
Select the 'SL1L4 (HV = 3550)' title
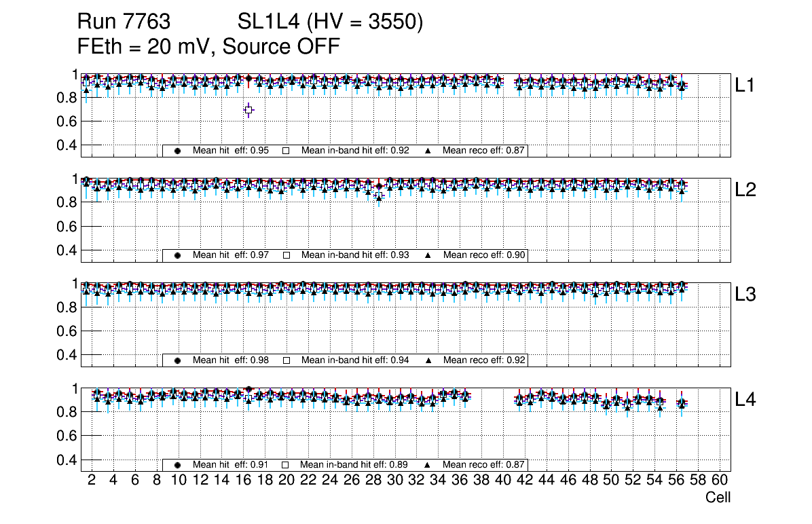coord(330,22)
